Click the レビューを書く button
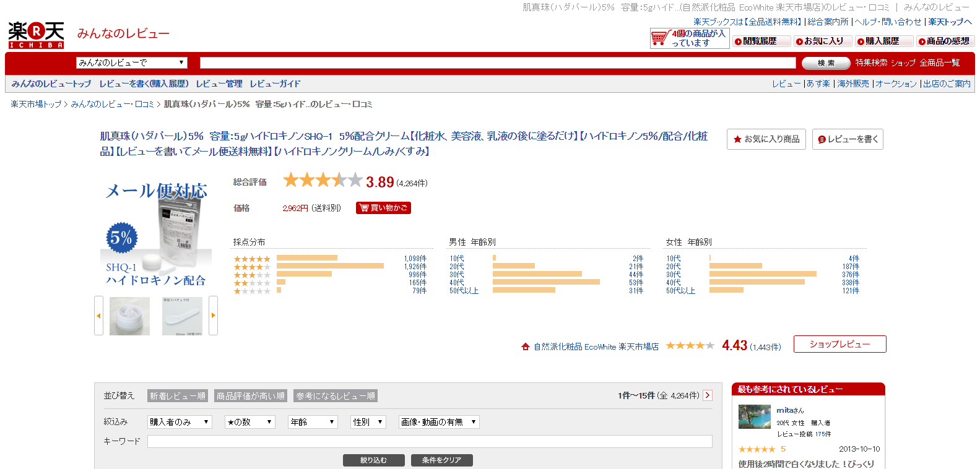The width and height of the screenshot is (980, 469). (x=848, y=139)
